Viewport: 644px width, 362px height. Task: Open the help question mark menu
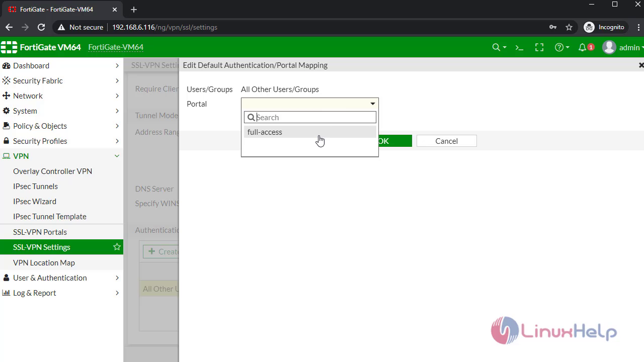(x=561, y=47)
